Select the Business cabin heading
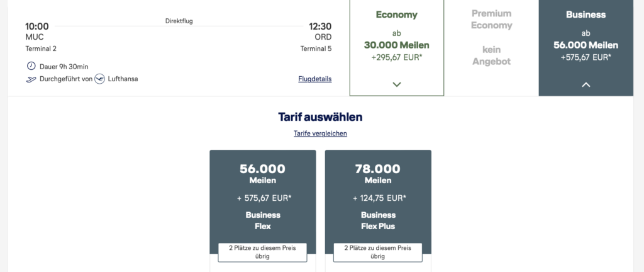The image size is (644, 272). click(586, 14)
